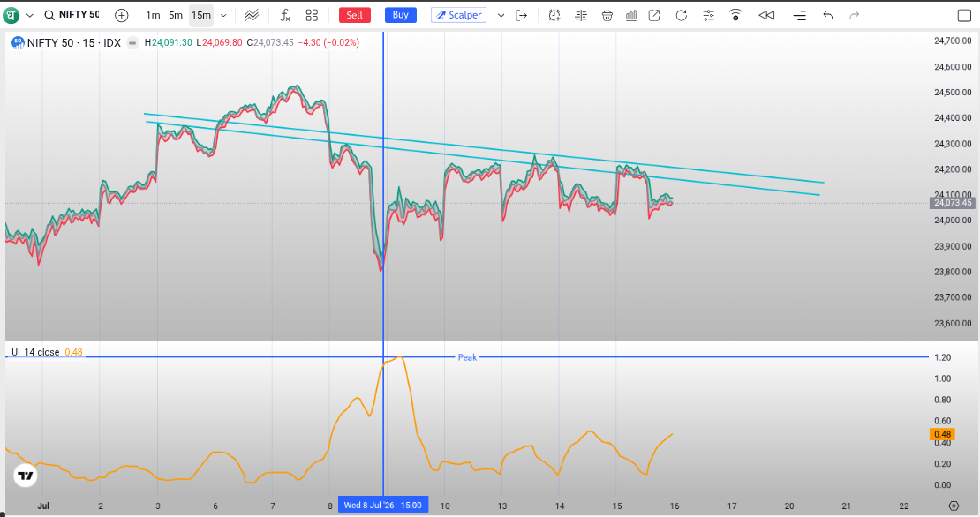Viewport: 980px width, 517px height.
Task: Create an alert with alarm clock icon
Action: click(x=554, y=15)
